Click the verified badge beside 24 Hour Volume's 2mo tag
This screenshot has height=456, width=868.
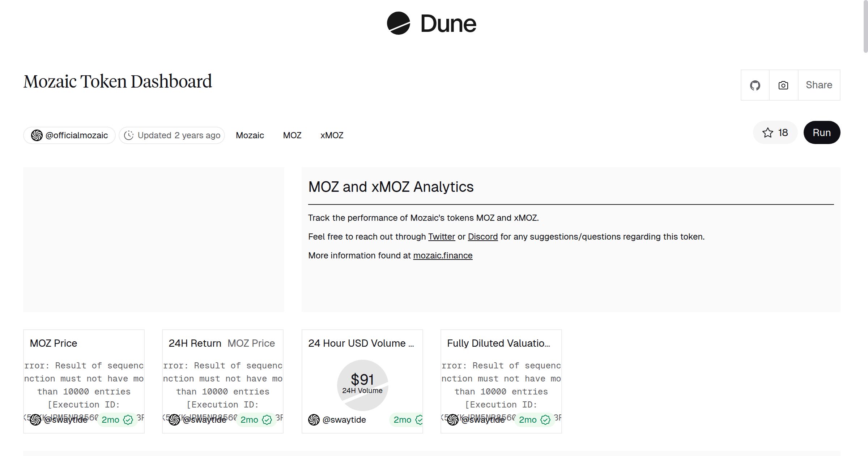tap(420, 420)
